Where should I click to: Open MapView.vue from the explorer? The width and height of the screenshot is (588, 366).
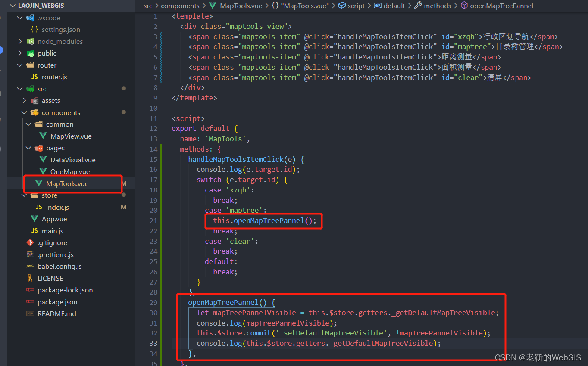tap(71, 136)
